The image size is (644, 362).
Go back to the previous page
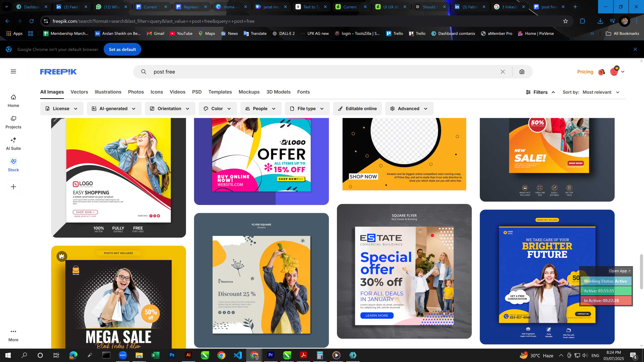click(8, 21)
